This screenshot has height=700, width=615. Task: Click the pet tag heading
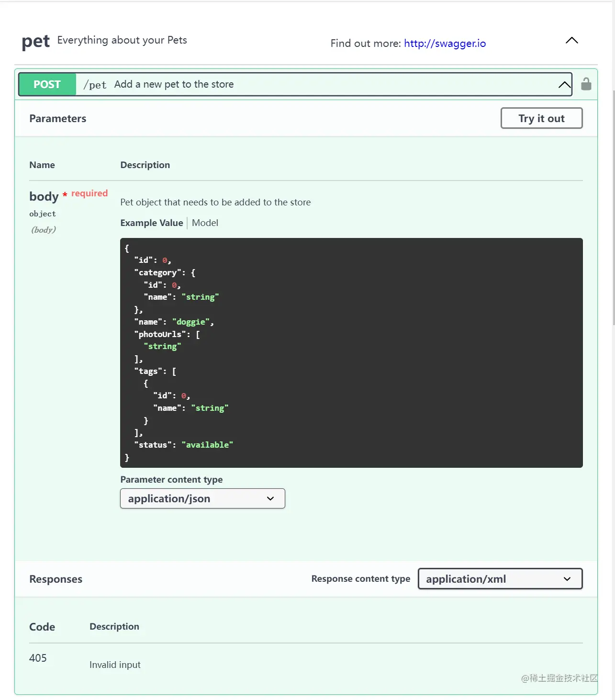tap(35, 42)
